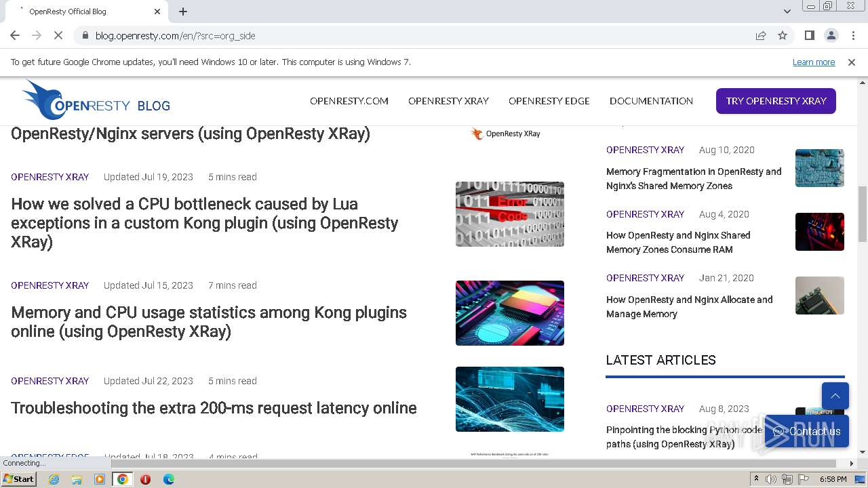Open Troubleshooting the extra 200-ms latency article
This screenshot has height=488, width=868.
click(214, 408)
